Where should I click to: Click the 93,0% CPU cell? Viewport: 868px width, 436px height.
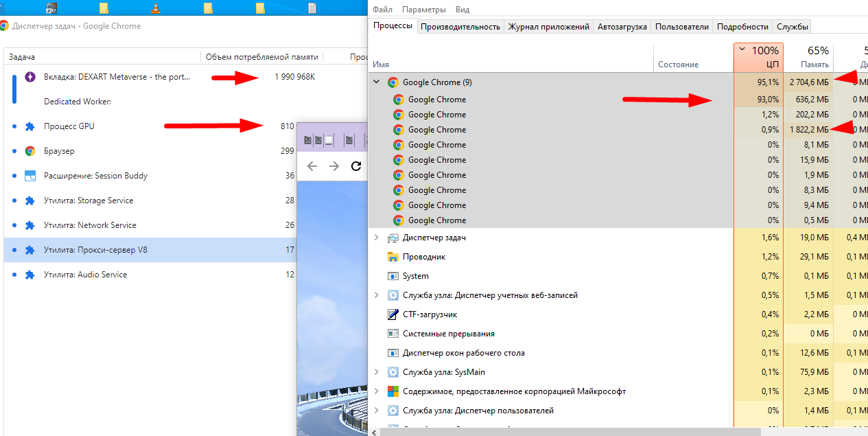pos(758,100)
